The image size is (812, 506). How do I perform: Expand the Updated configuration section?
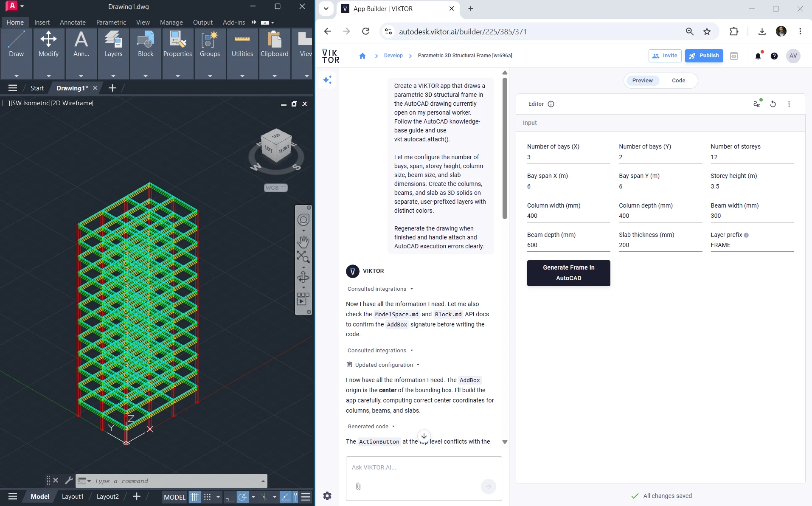click(x=383, y=365)
